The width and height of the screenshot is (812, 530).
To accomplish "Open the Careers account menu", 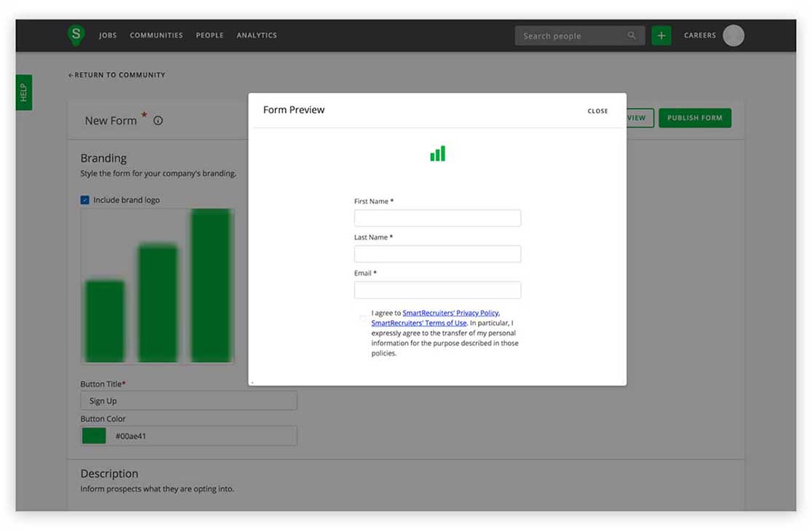I will coord(699,36).
